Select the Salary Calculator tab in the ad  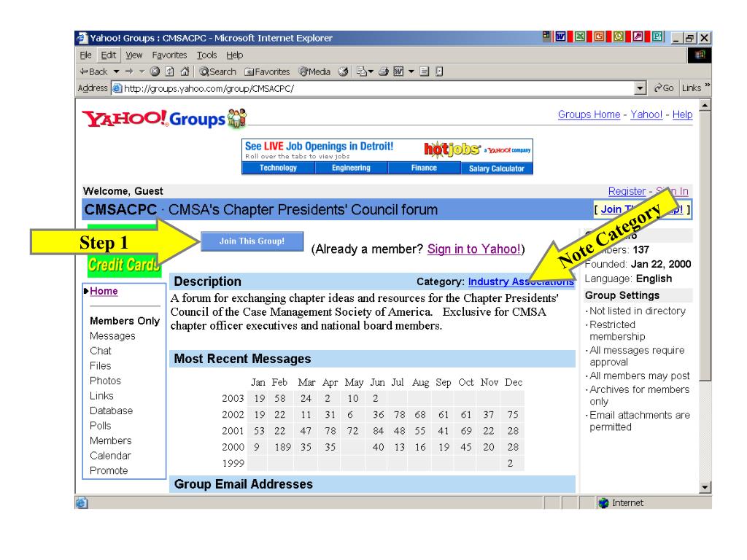click(496, 168)
